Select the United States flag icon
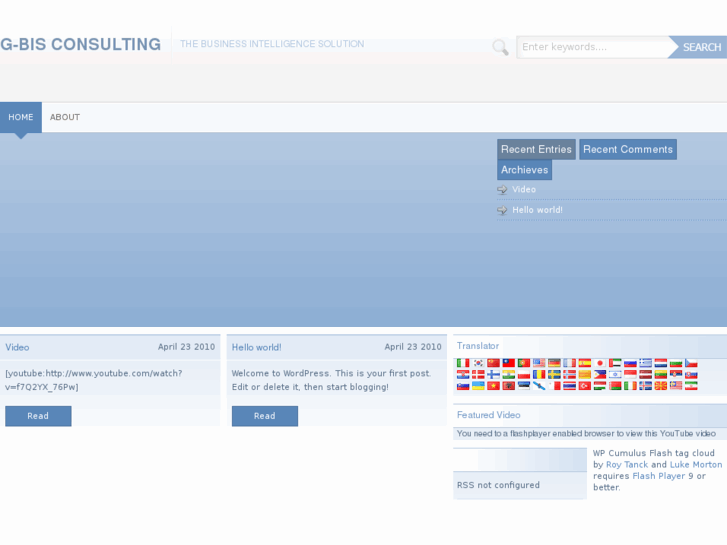 [x=539, y=363]
